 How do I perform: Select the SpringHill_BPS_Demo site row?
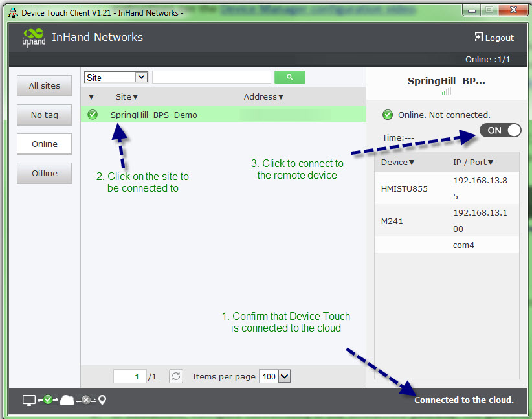pos(223,115)
